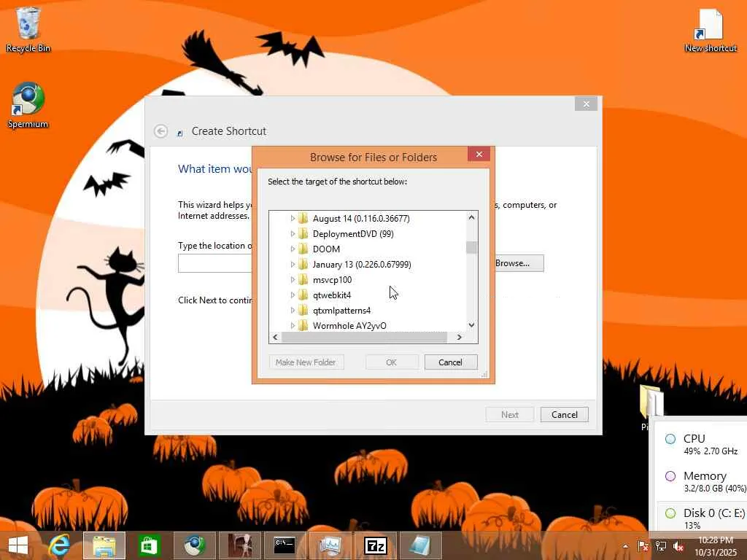This screenshot has width=747, height=560.
Task: Close the Browse for Files or Folders dialog
Action: pyautogui.click(x=479, y=155)
